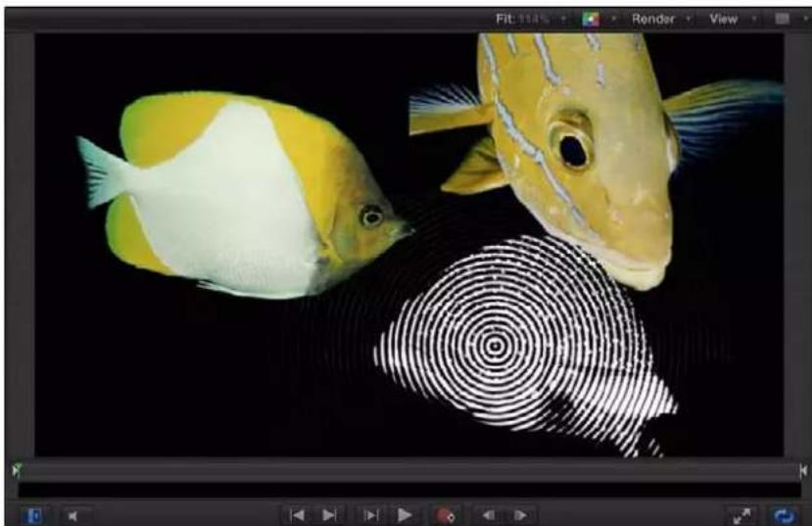Viewport: 812px width, 526px height.
Task: Mute audio with the speaker icon
Action: pyautogui.click(x=73, y=515)
